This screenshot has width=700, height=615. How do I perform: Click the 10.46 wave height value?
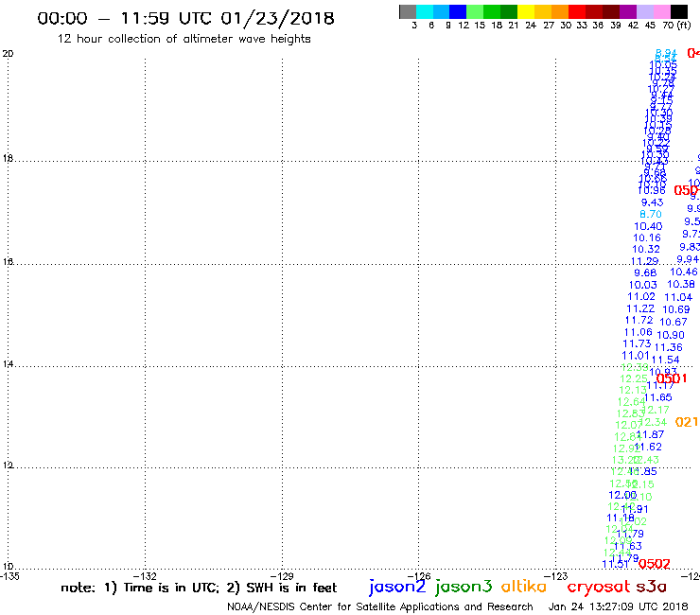[x=684, y=272]
